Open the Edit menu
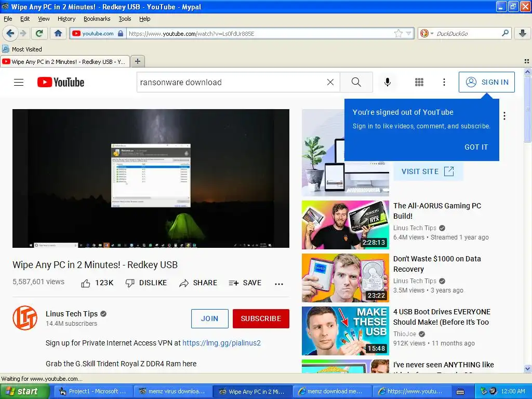This screenshot has width=532, height=399. coord(25,19)
